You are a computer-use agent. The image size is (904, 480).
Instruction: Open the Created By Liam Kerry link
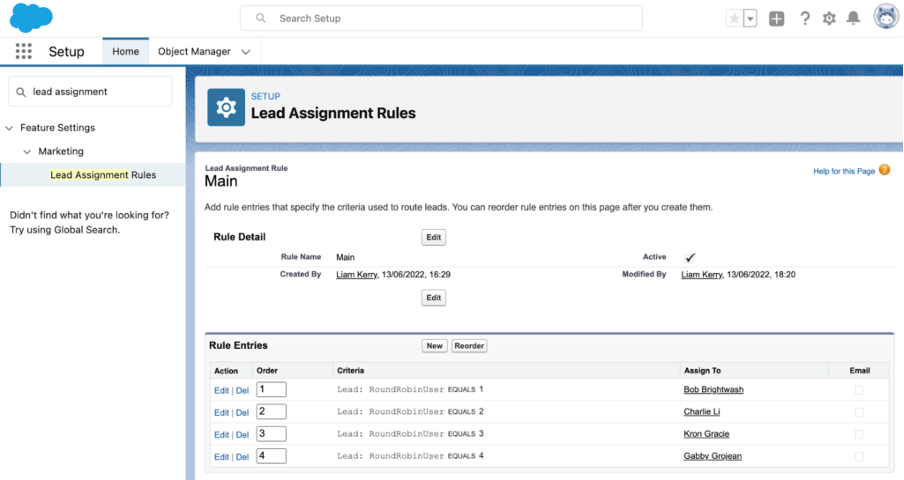[x=356, y=275]
